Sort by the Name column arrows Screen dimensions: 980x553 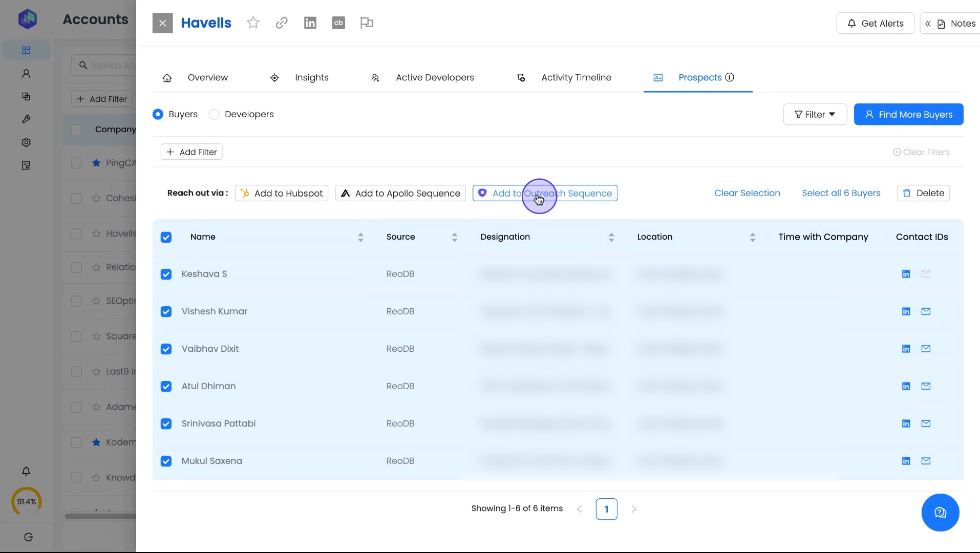[x=360, y=237]
